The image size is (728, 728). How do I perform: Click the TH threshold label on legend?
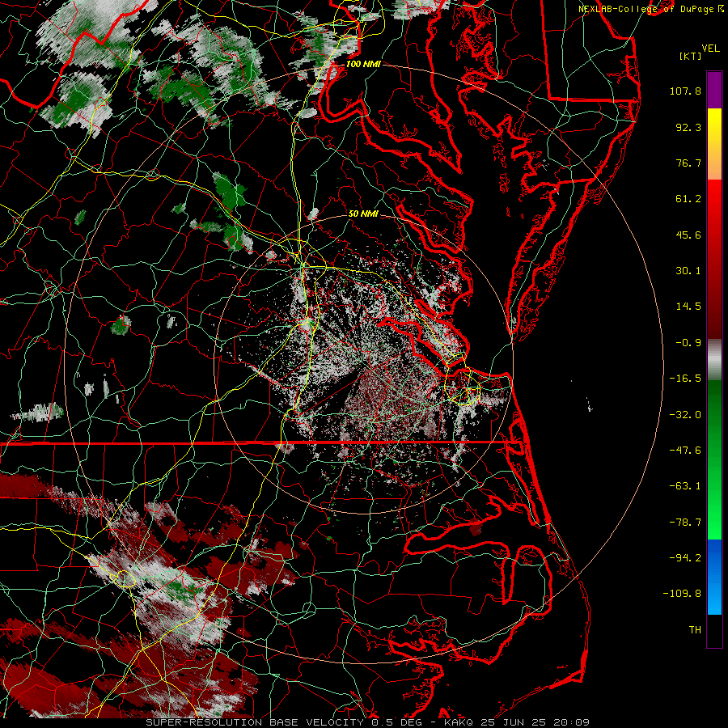[695, 630]
